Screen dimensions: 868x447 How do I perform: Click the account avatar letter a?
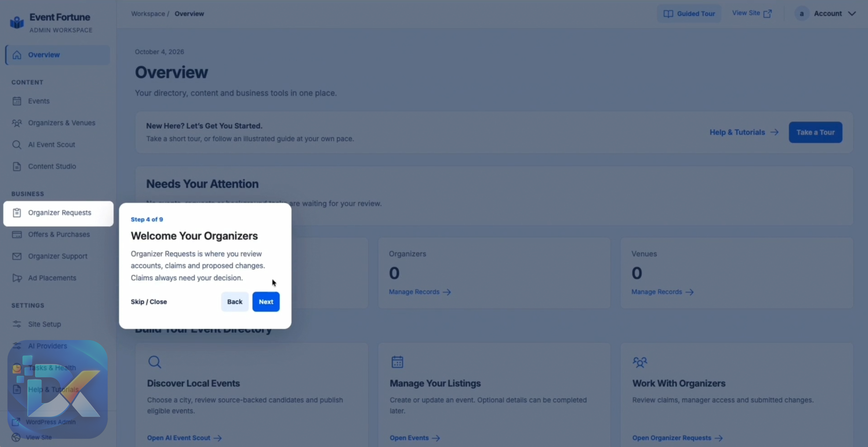(x=802, y=14)
